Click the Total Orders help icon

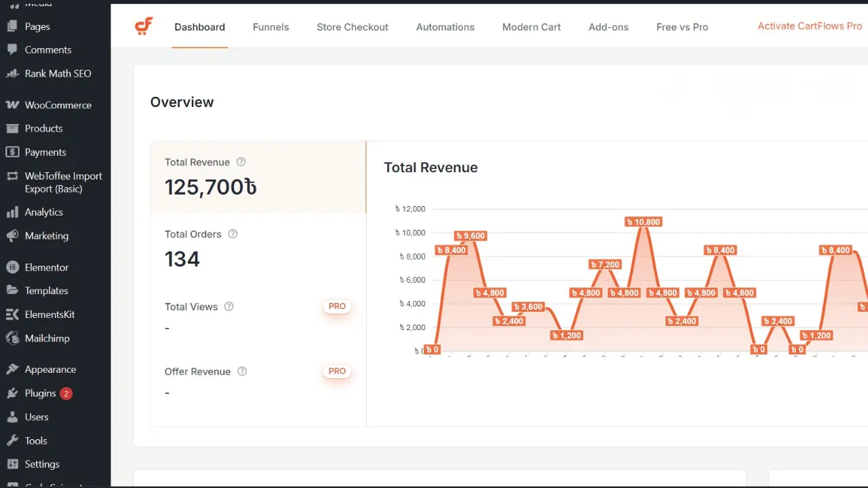click(233, 234)
